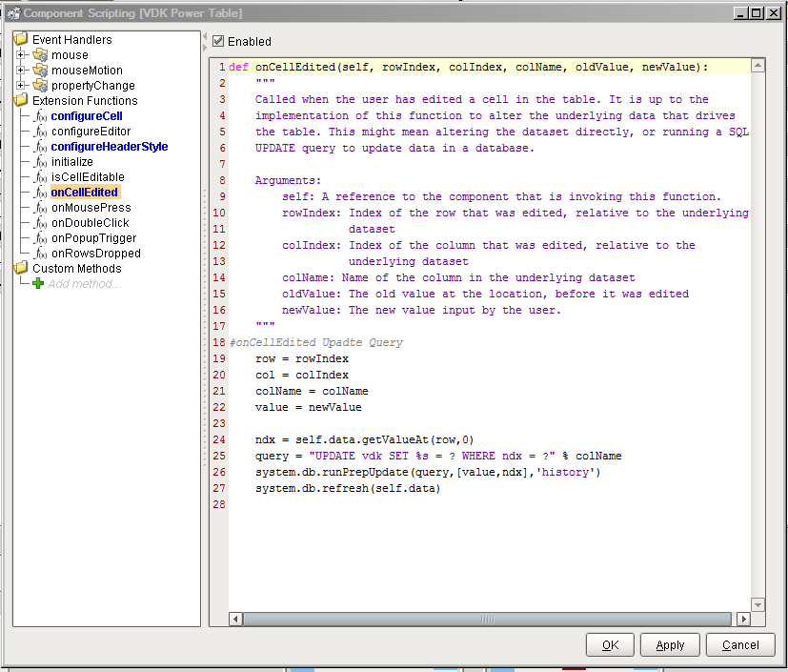Click the function icon beside onPopupTrigger

click(40, 238)
